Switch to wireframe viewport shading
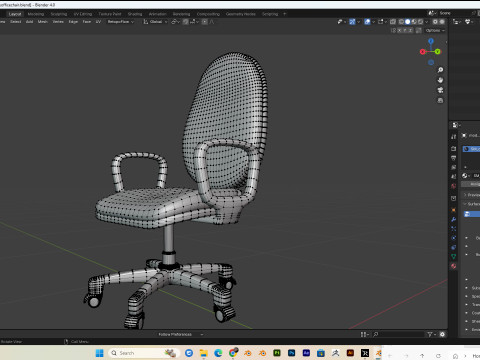The height and width of the screenshot is (360, 480). 401,22
